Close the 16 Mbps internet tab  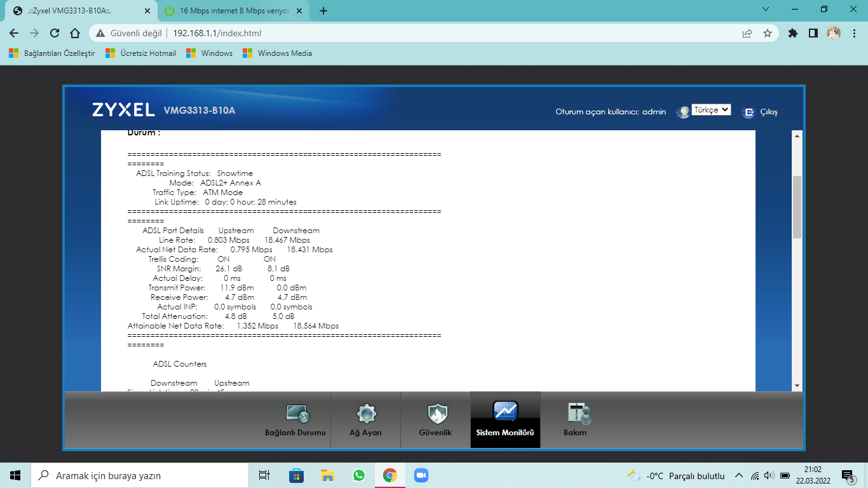301,11
